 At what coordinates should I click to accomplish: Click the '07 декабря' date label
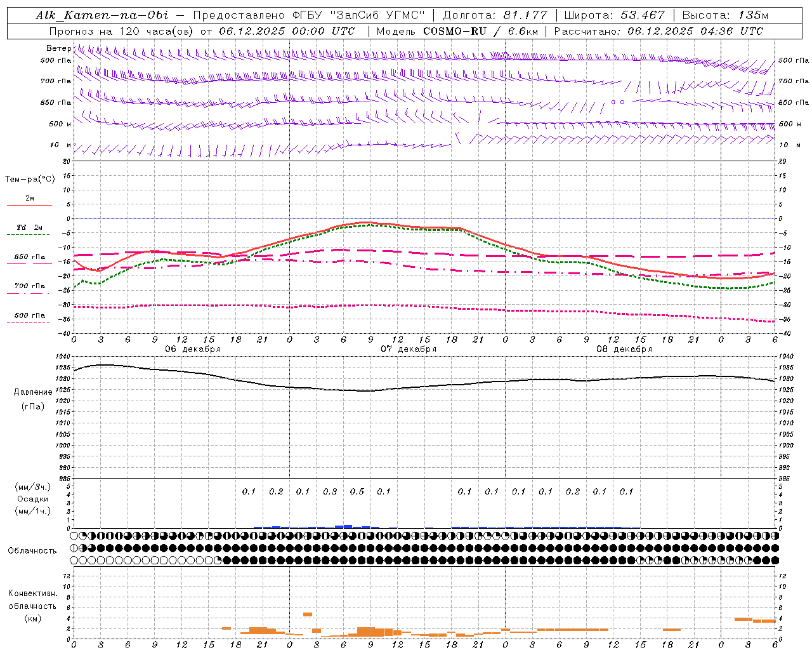click(x=409, y=349)
